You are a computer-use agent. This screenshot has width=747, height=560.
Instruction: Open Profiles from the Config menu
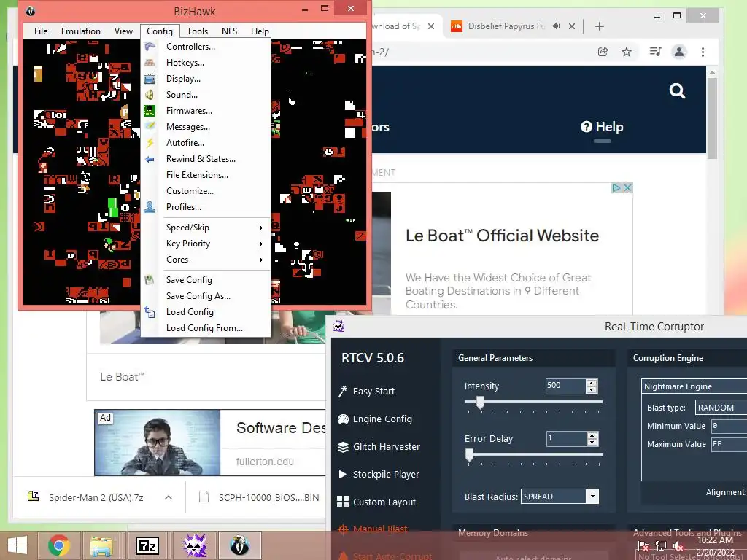click(206, 207)
